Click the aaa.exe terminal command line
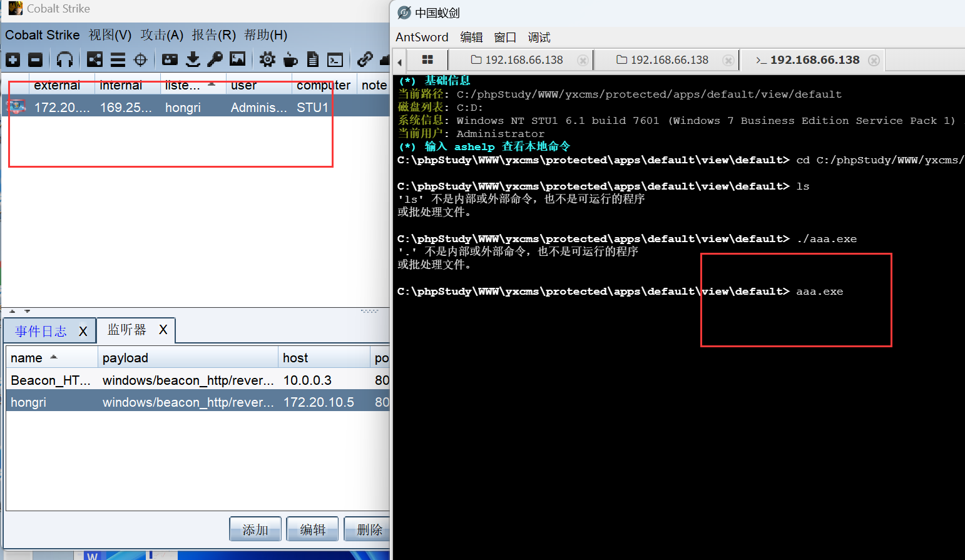 click(620, 292)
